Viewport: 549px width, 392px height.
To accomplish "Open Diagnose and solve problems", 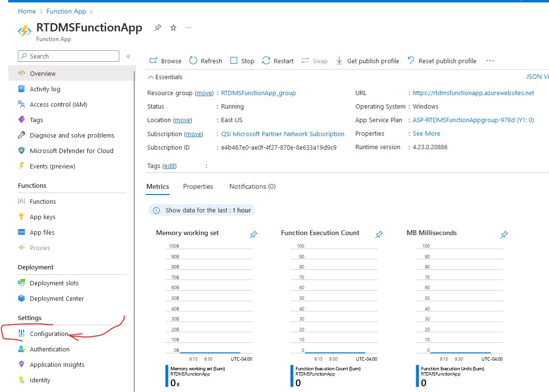I will pos(72,135).
